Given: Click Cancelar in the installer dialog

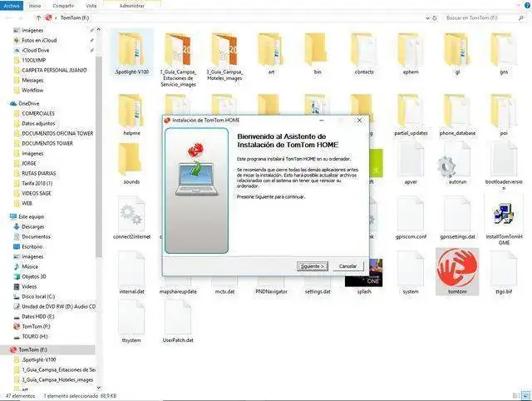Looking at the screenshot, I should pos(347,266).
